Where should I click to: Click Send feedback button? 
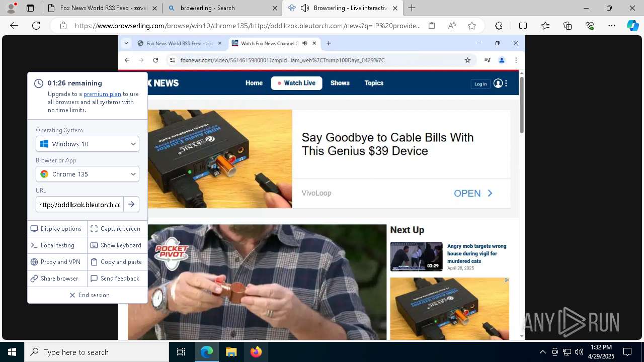click(x=117, y=279)
